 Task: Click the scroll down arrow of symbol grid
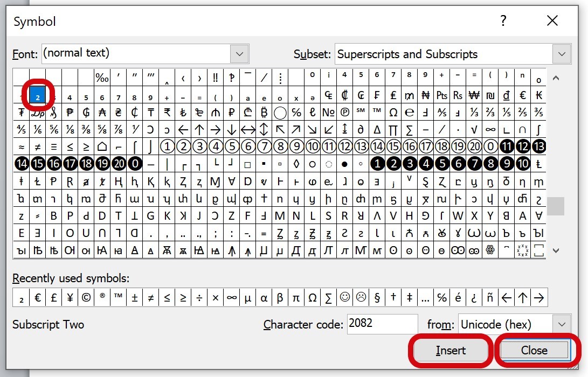tap(556, 250)
